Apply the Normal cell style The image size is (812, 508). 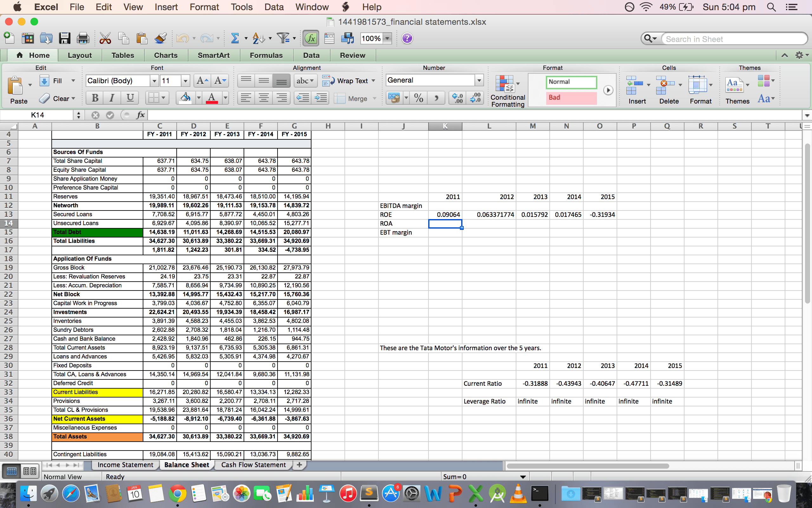point(571,82)
